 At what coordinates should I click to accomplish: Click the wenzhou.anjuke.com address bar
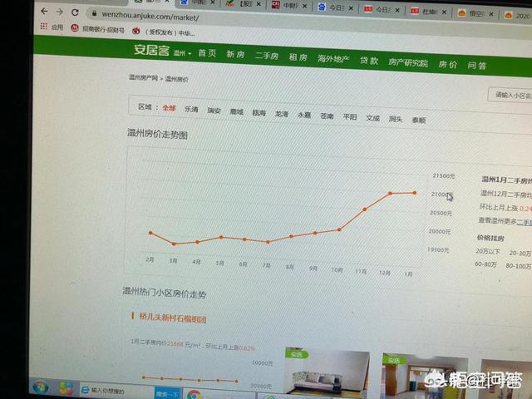(150, 16)
